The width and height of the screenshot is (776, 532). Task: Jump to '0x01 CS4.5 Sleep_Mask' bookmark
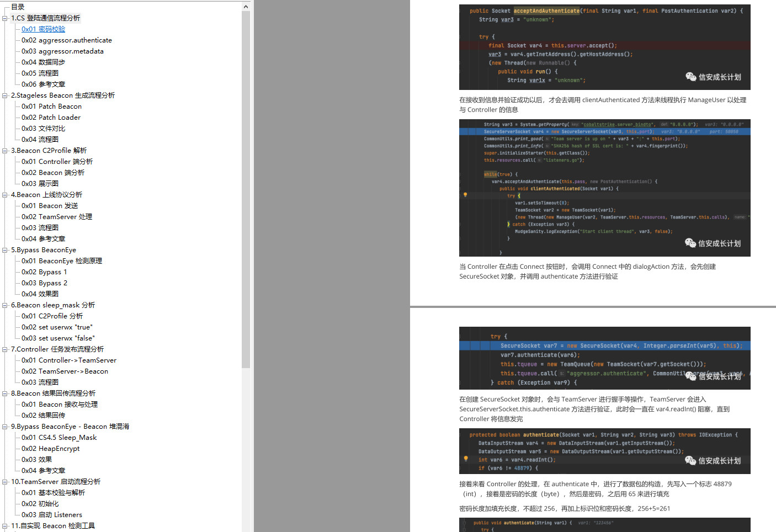(59, 438)
